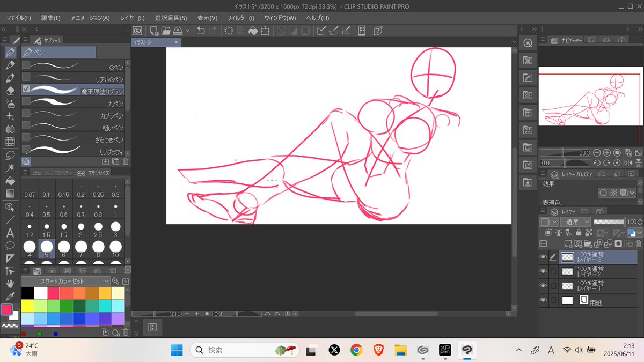Select the Fill bucket tool
This screenshot has width=644, height=362.
[10, 181]
